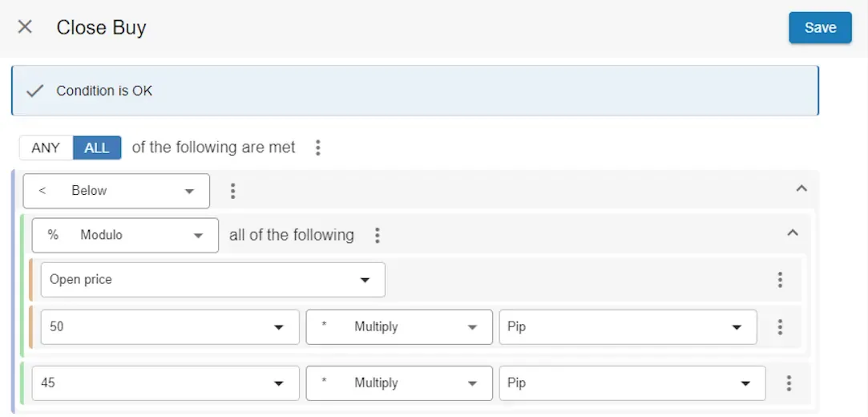Collapse the Modulo group chevron
The height and width of the screenshot is (417, 868).
click(x=793, y=233)
